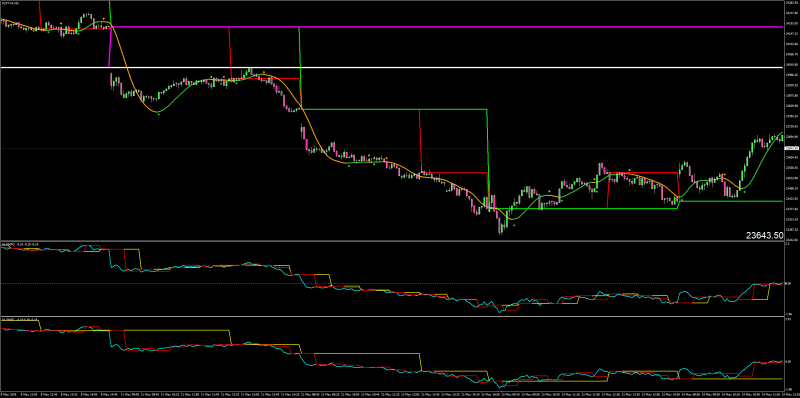Click the large 23643.50 price readout

click(764, 235)
